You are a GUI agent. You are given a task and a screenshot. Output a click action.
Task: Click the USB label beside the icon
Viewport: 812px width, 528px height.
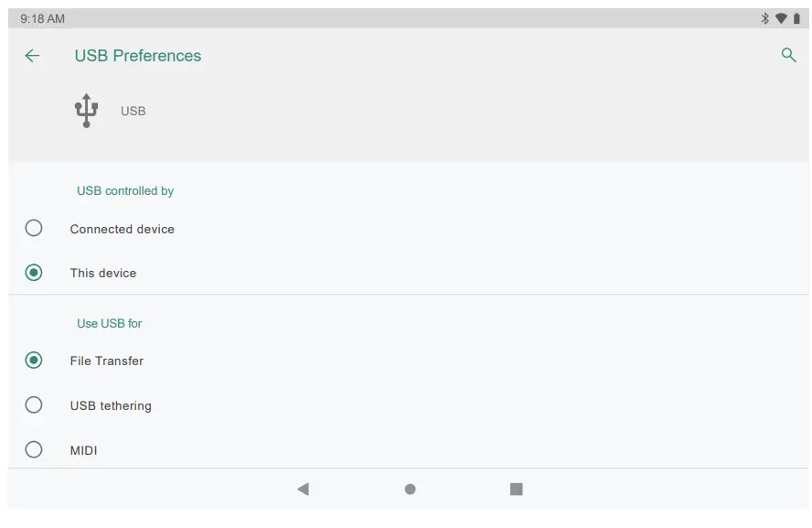pos(134,112)
